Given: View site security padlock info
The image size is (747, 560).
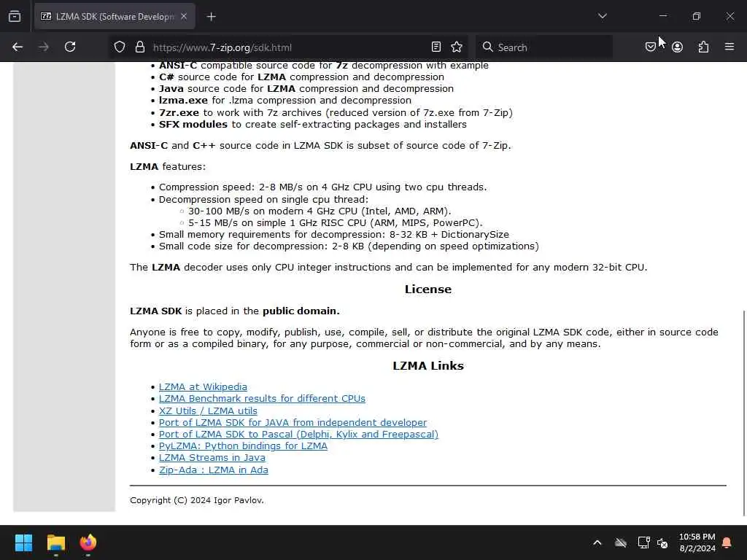Looking at the screenshot, I should pos(139,47).
